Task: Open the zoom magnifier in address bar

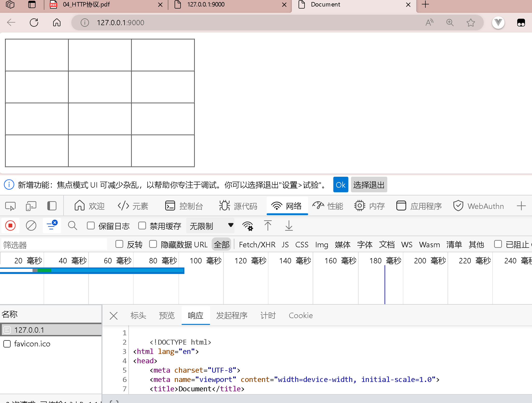Action: point(450,23)
